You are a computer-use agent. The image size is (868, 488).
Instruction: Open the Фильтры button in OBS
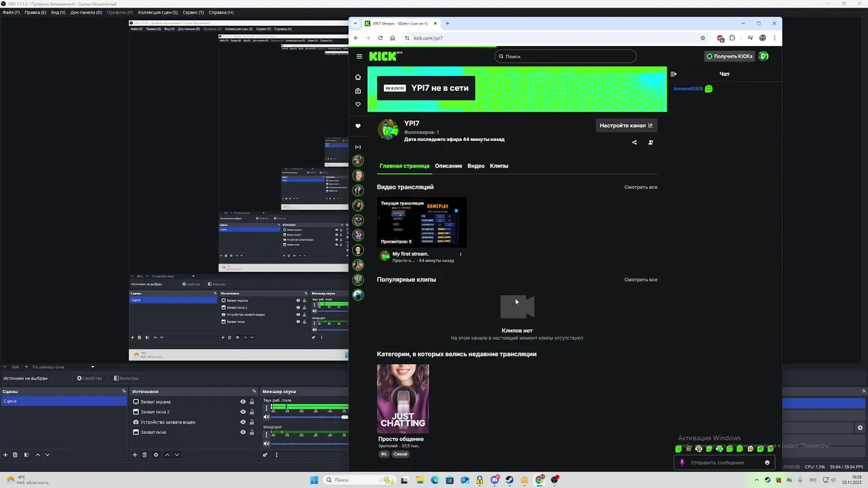(x=126, y=378)
